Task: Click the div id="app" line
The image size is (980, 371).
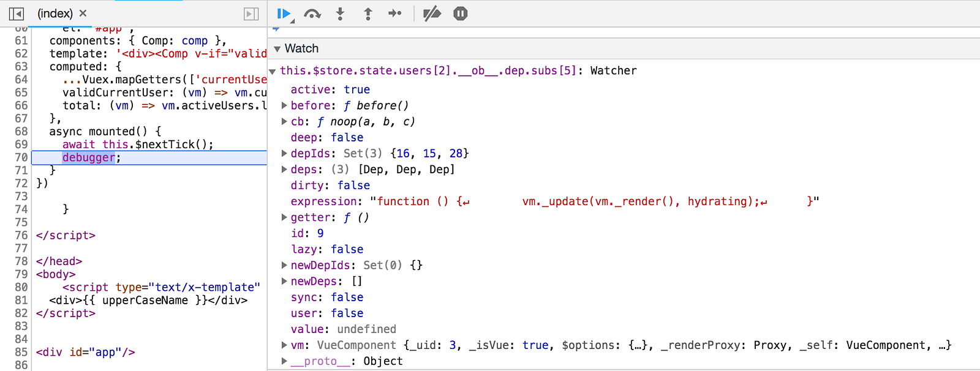Action: (85, 352)
